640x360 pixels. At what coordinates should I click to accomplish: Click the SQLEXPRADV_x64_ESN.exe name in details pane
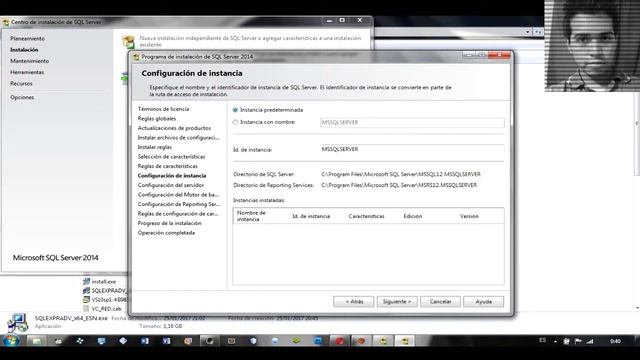71,318
